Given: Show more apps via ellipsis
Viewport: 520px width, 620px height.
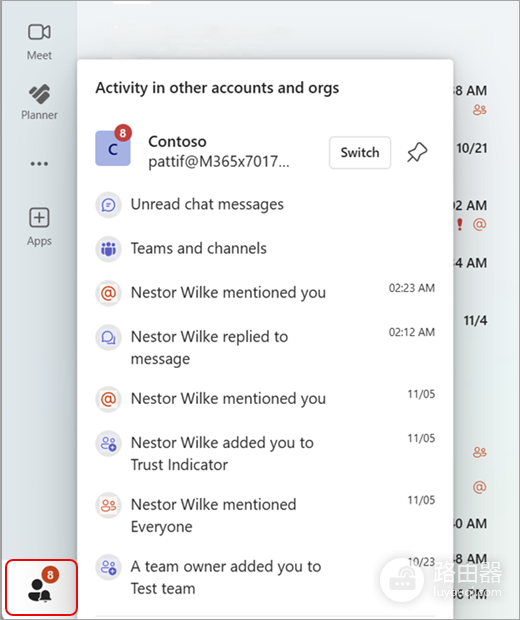Looking at the screenshot, I should tap(39, 163).
